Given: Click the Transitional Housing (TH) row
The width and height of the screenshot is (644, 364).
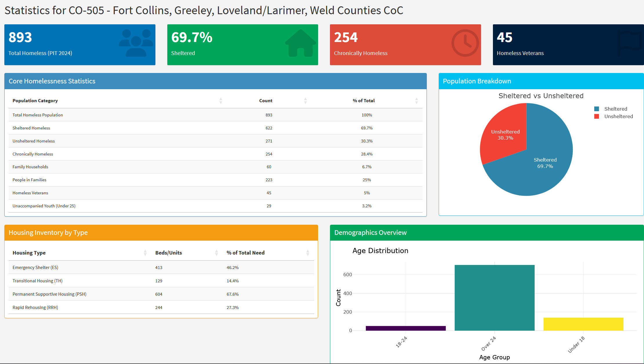Looking at the screenshot, I should (x=161, y=281).
